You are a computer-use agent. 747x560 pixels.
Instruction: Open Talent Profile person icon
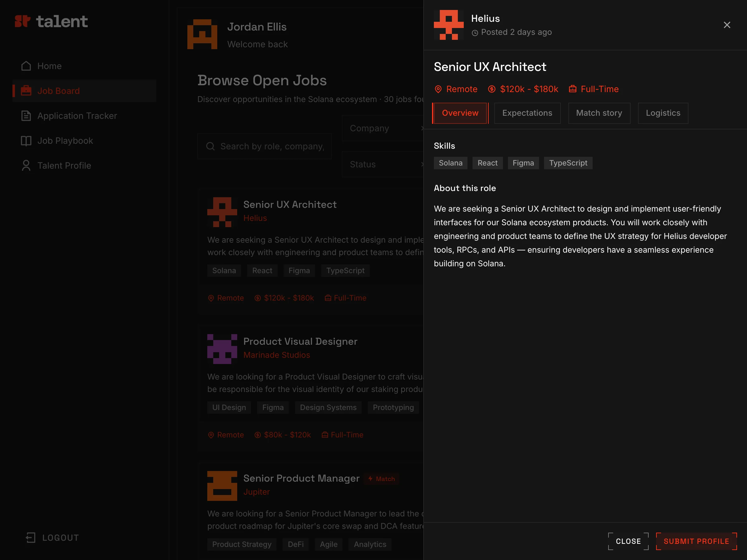pyautogui.click(x=26, y=166)
